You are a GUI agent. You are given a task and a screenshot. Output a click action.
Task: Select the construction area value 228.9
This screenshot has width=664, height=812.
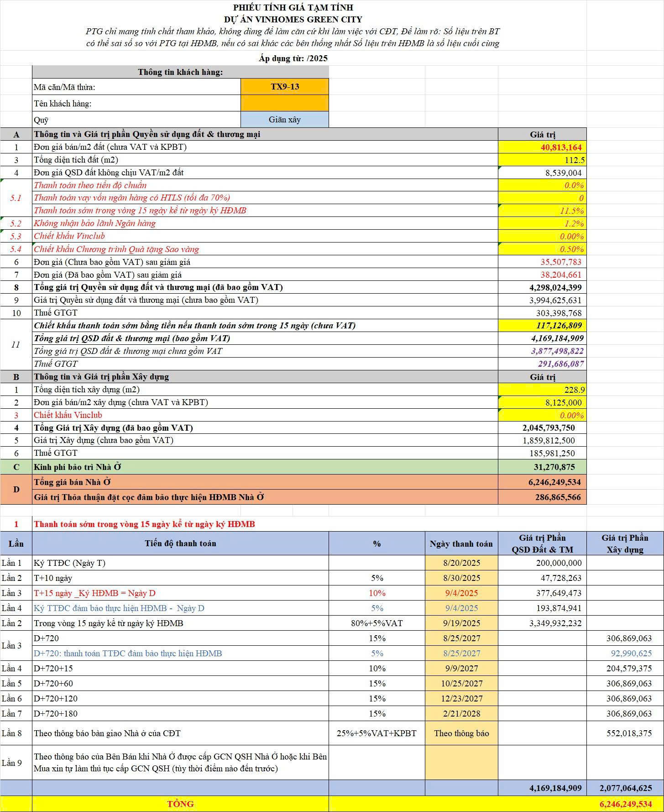point(542,390)
